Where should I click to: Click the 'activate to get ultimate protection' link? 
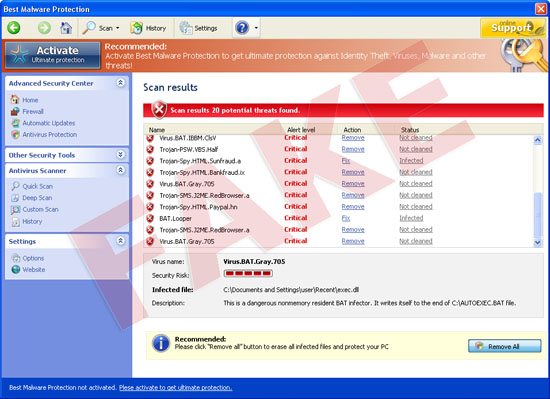click(x=175, y=387)
